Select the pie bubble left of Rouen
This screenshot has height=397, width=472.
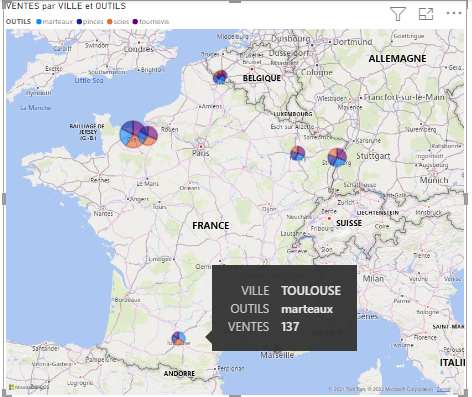tap(150, 135)
